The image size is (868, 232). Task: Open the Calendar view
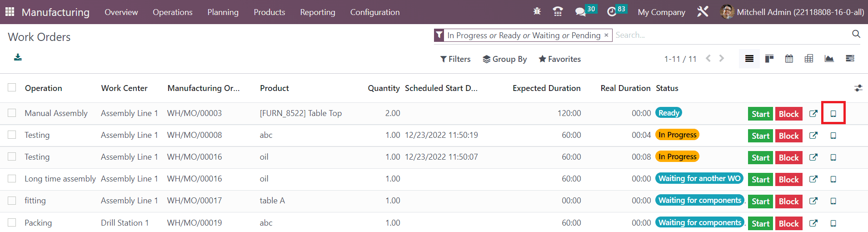point(789,59)
